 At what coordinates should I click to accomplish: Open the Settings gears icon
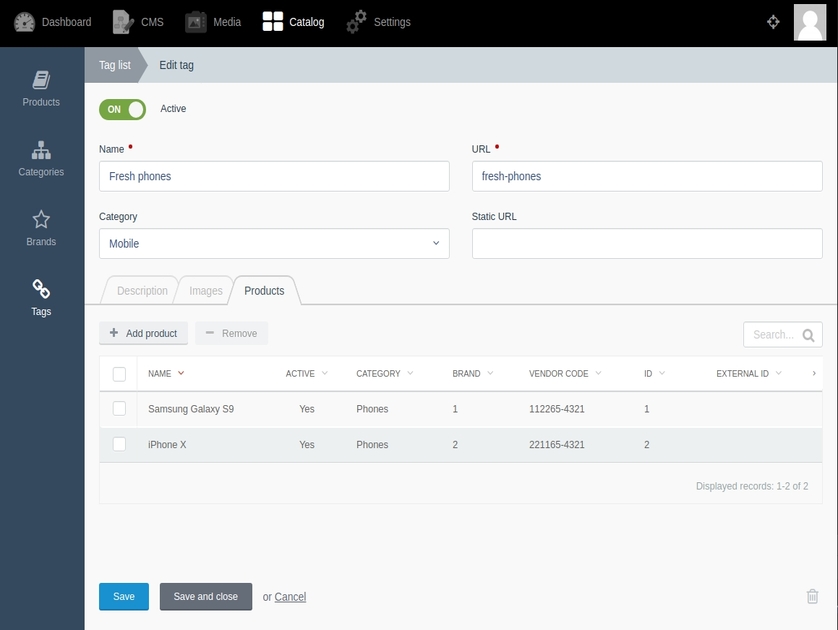(x=356, y=22)
